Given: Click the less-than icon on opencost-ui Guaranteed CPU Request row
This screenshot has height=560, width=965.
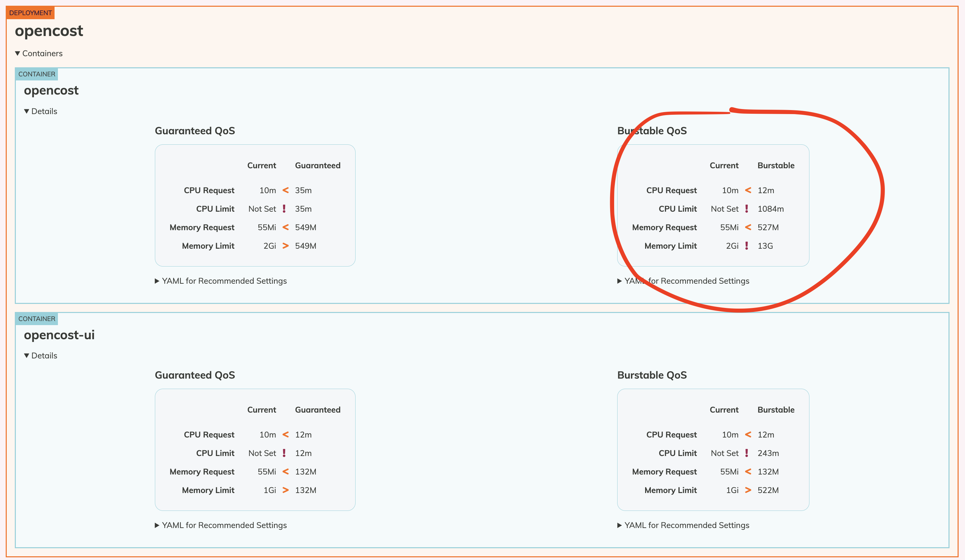Looking at the screenshot, I should point(285,434).
